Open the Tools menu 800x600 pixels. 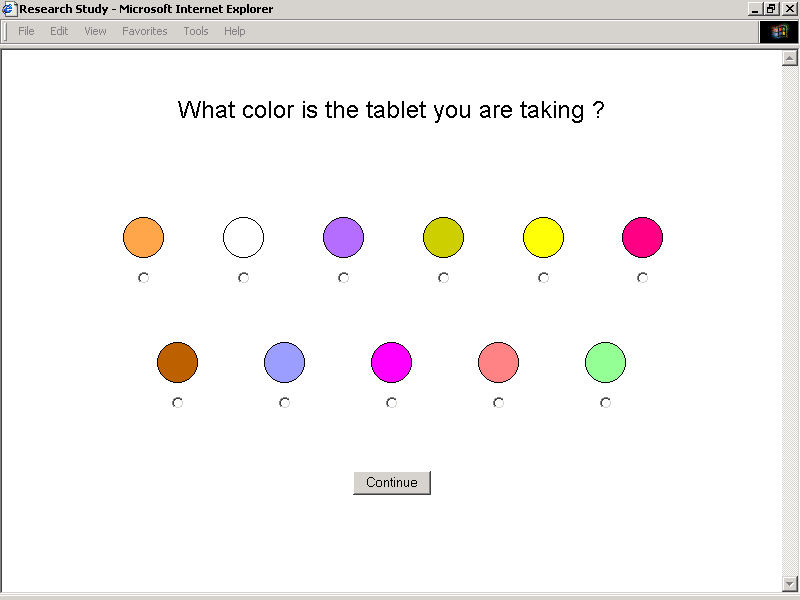[x=196, y=31]
